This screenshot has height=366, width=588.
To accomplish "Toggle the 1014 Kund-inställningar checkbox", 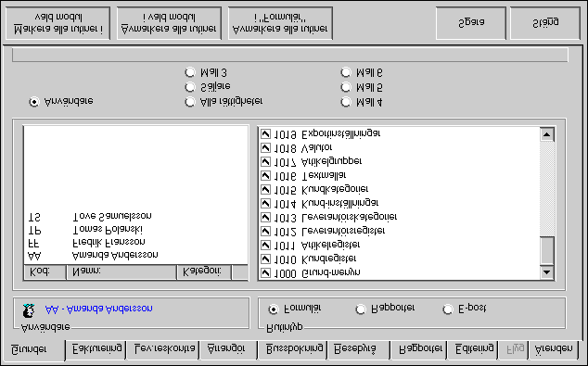I will (265, 204).
